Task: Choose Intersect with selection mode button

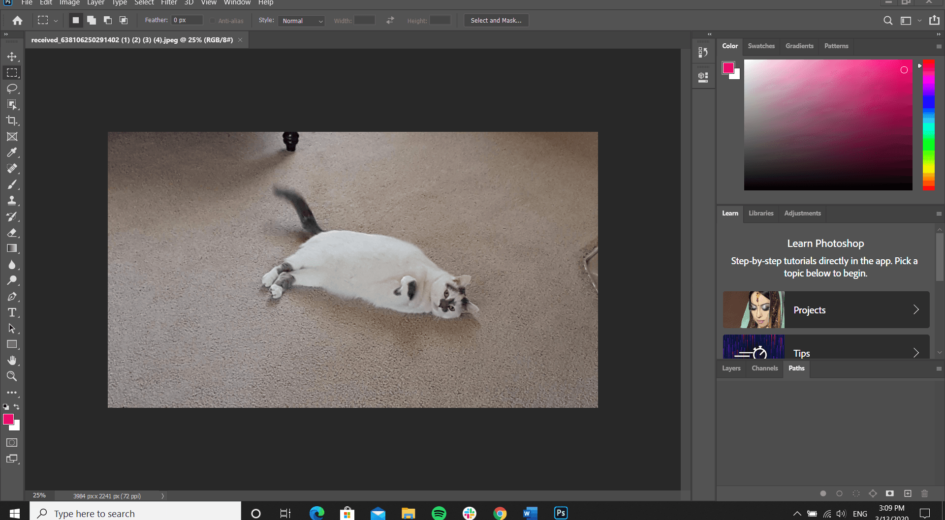Action: coord(124,20)
